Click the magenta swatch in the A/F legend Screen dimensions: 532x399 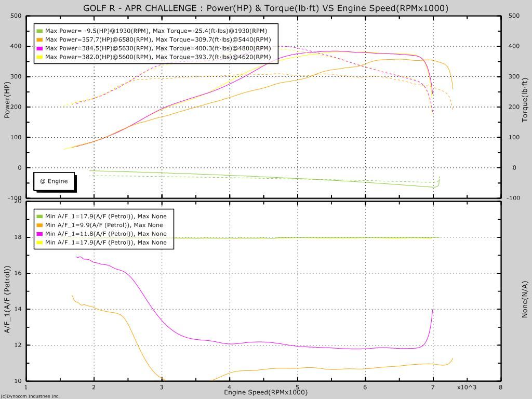click(39, 234)
